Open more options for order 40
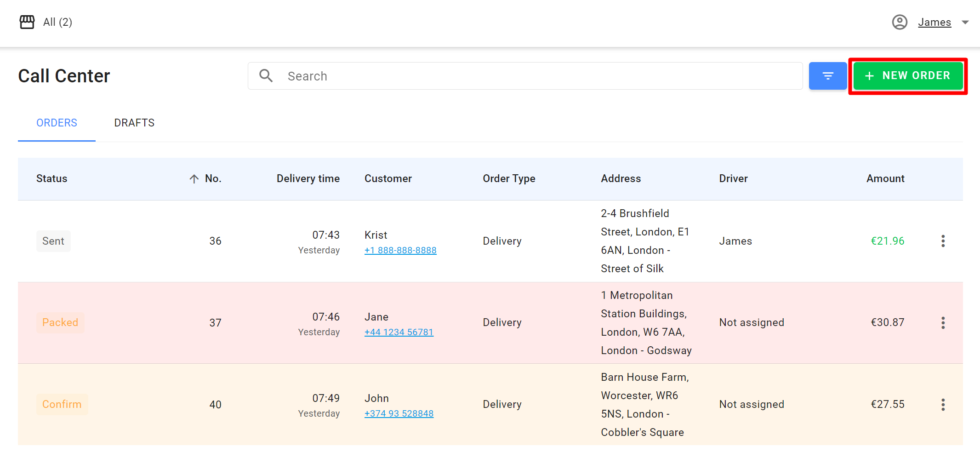980x464 pixels. 943,405
